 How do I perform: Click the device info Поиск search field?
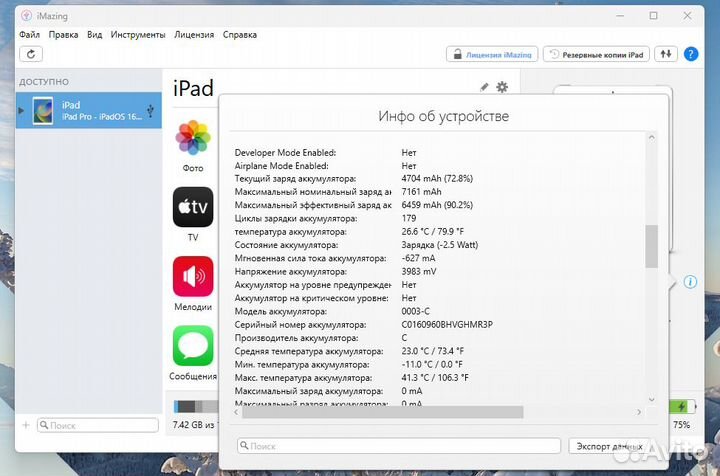(399, 446)
